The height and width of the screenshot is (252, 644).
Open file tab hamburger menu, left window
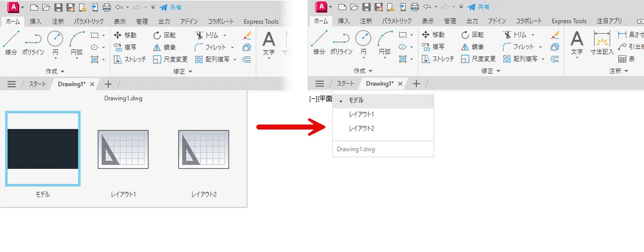pos(11,84)
